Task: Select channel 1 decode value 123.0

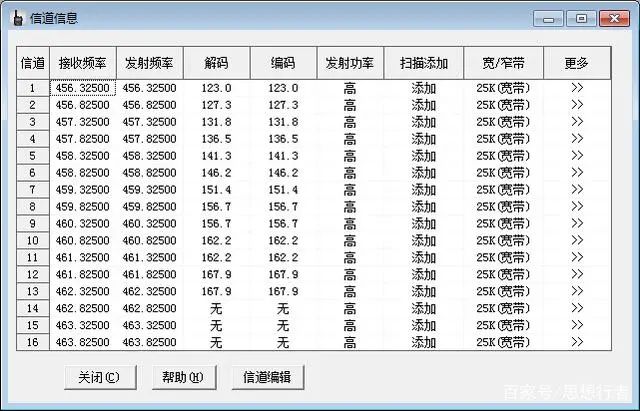Action: (217, 88)
